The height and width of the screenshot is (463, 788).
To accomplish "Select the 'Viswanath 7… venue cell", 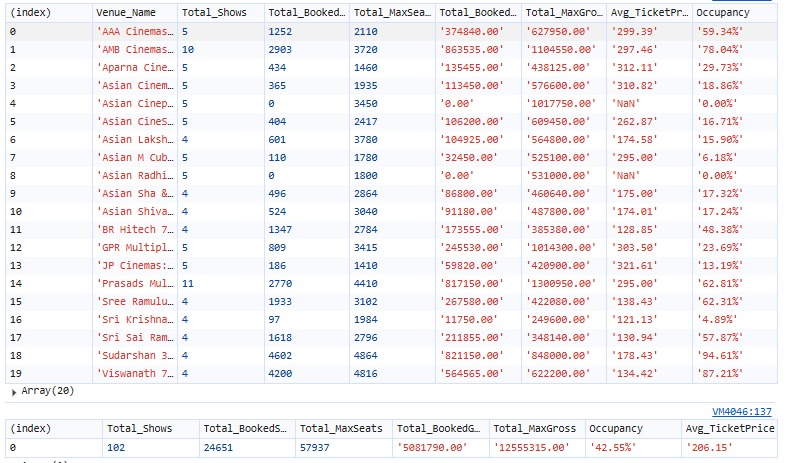I will pos(135,374).
